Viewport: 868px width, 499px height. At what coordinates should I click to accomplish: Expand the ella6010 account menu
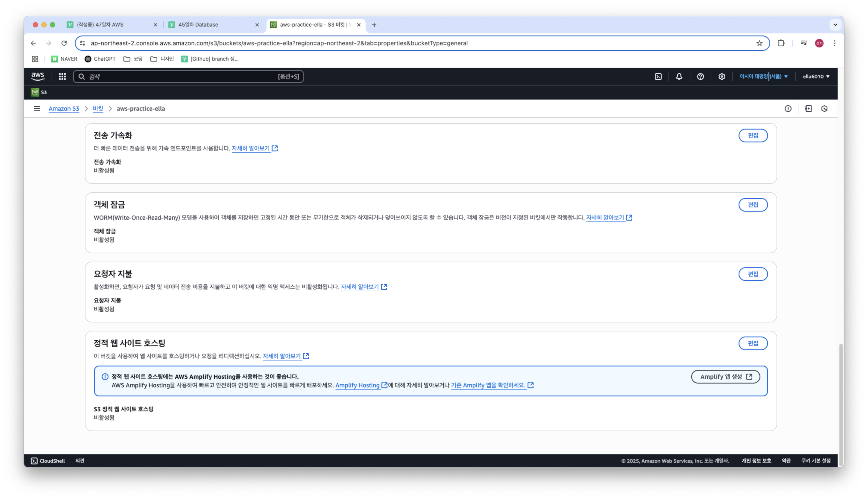[816, 76]
